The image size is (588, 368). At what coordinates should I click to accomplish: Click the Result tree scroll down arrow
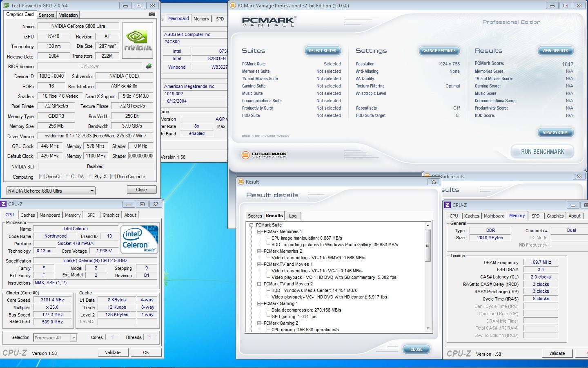click(x=428, y=328)
